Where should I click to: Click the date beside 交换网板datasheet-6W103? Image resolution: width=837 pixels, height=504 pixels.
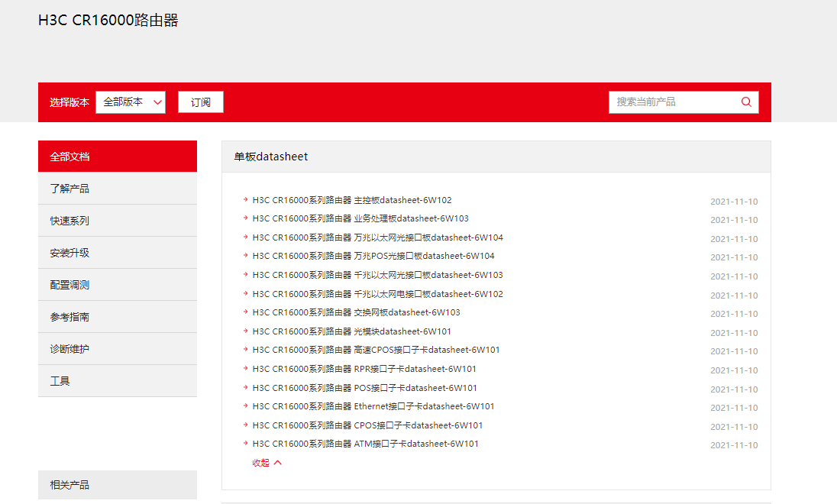point(734,313)
